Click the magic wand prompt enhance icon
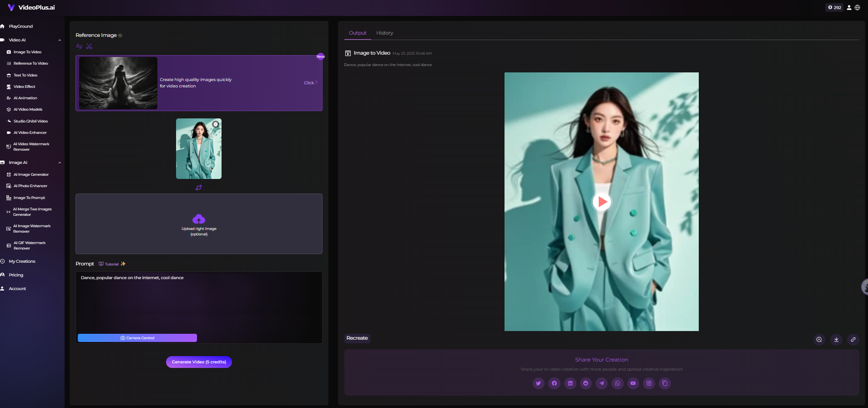Screen dimensions: 868x408 tap(123, 264)
